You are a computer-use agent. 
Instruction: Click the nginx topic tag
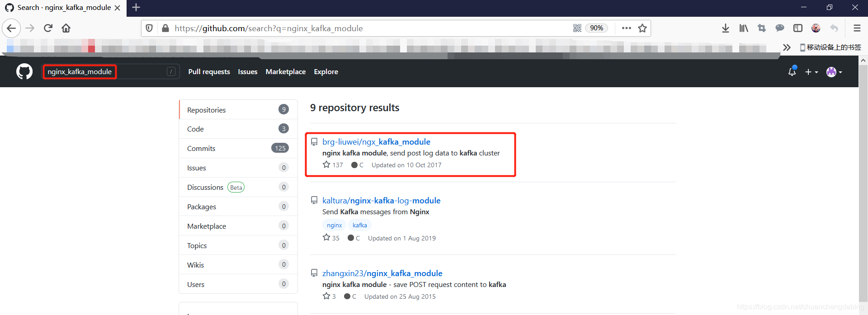click(334, 225)
